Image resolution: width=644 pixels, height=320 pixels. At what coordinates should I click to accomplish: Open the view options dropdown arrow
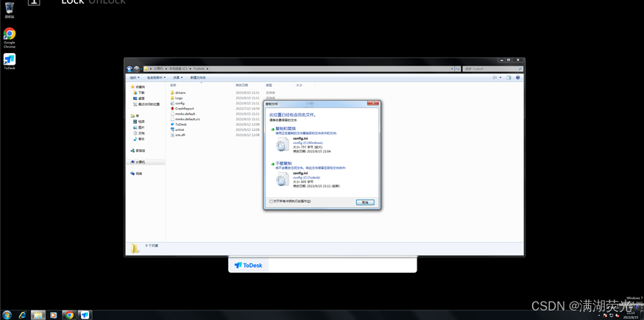tap(500, 77)
